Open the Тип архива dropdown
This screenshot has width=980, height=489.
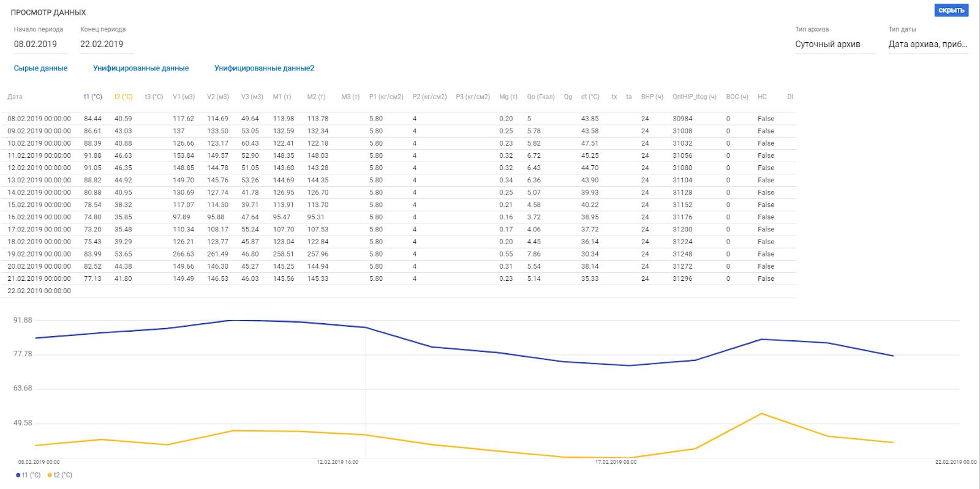835,44
